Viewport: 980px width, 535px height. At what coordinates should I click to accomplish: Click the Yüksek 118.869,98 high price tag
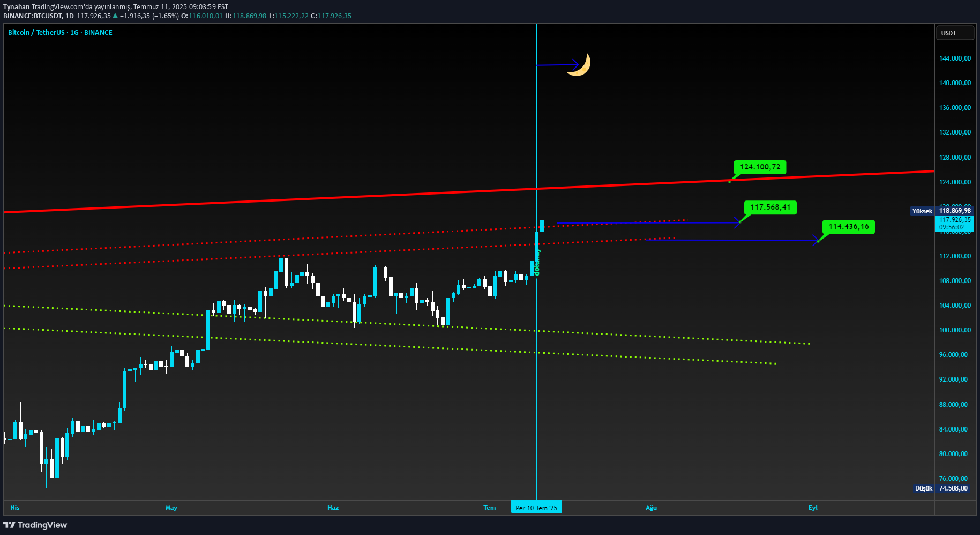coord(942,211)
